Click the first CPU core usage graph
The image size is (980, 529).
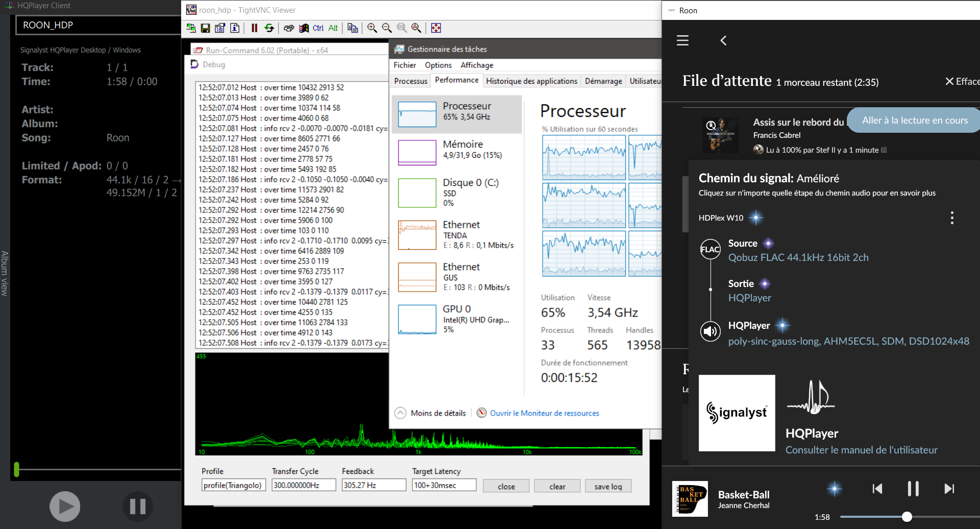pos(583,157)
